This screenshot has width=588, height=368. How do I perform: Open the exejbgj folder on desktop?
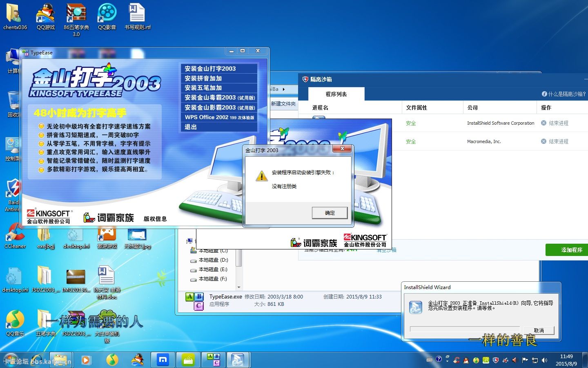(45, 236)
